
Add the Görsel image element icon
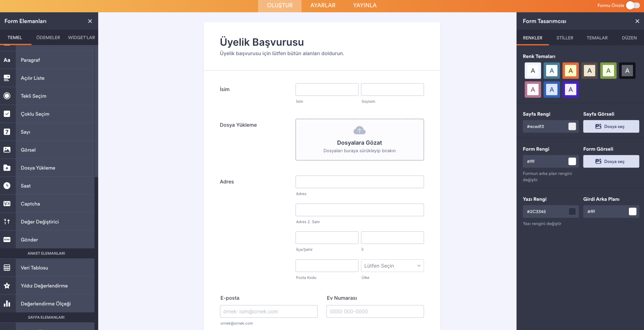coord(7,150)
